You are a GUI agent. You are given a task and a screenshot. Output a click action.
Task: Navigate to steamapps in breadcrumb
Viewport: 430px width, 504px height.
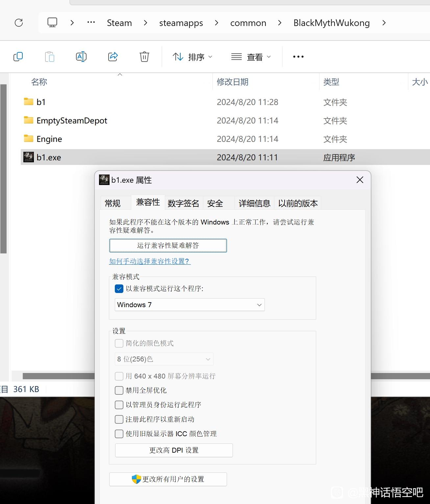181,23
